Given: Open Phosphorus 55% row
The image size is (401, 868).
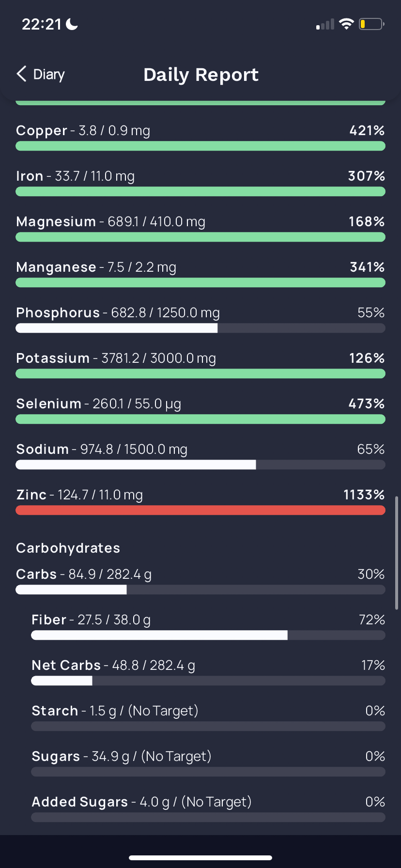Looking at the screenshot, I should click(x=200, y=319).
